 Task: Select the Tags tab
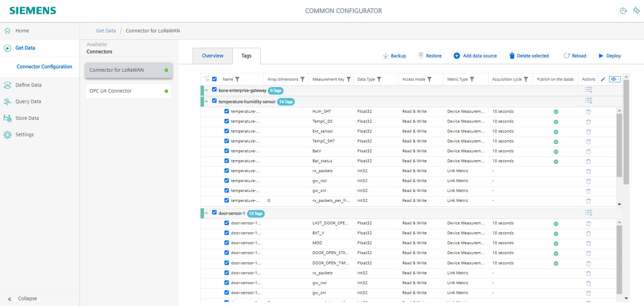[x=246, y=56]
